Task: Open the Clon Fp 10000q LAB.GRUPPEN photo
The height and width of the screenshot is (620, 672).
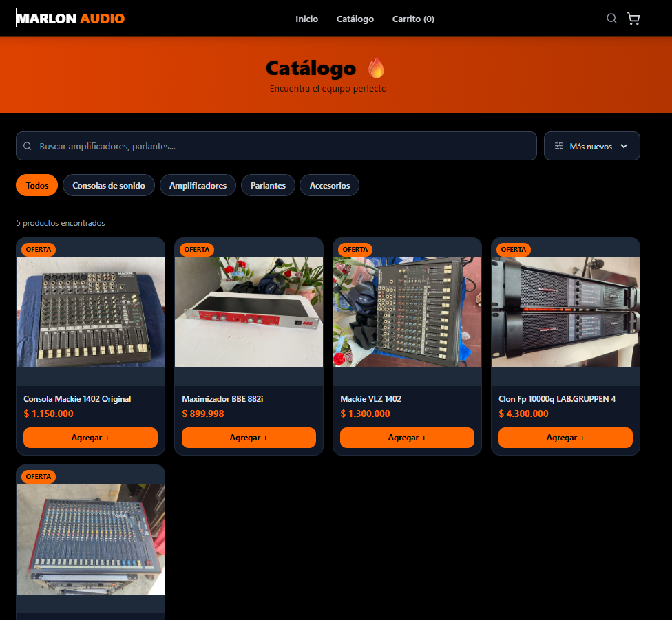Action: tap(566, 312)
